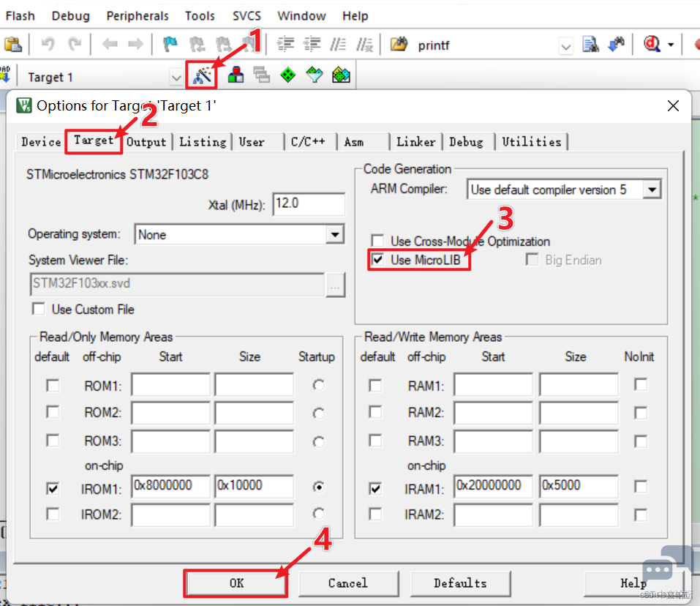Click the IROM1 Size field

coord(254,486)
